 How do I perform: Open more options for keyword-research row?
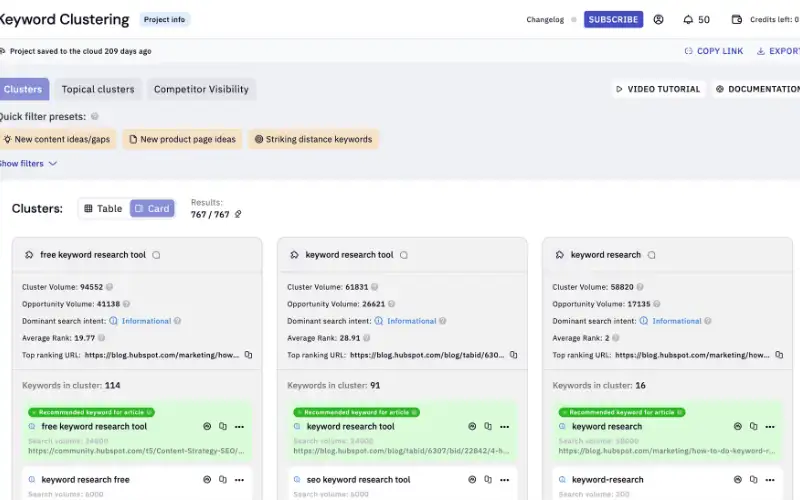point(770,480)
